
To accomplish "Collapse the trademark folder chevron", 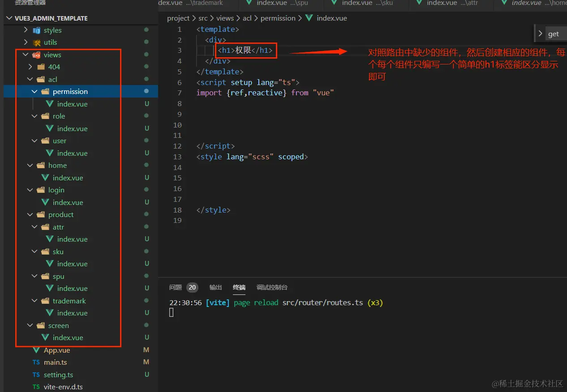I will pos(34,301).
